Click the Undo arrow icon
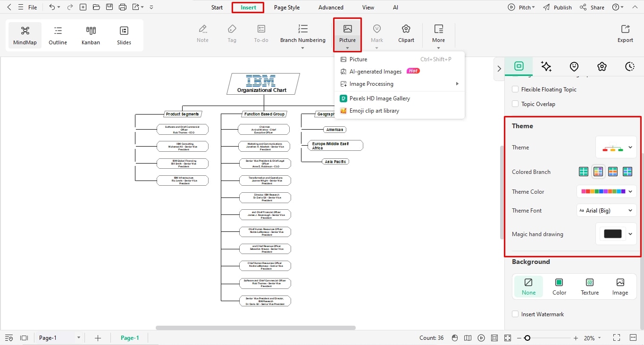The image size is (644, 345). 52,7
